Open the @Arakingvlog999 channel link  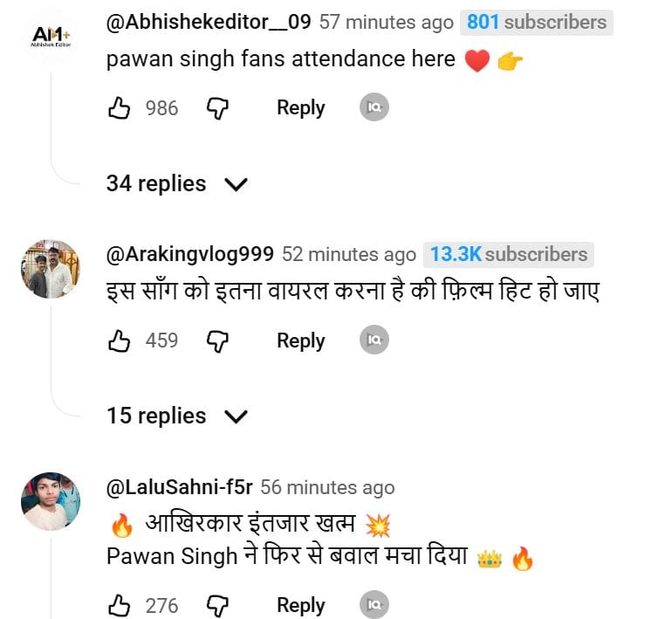pyautogui.click(x=189, y=254)
